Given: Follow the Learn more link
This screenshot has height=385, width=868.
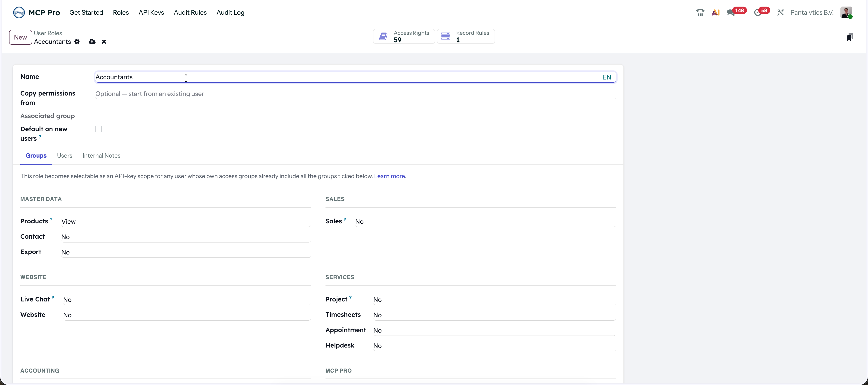Looking at the screenshot, I should (x=389, y=176).
